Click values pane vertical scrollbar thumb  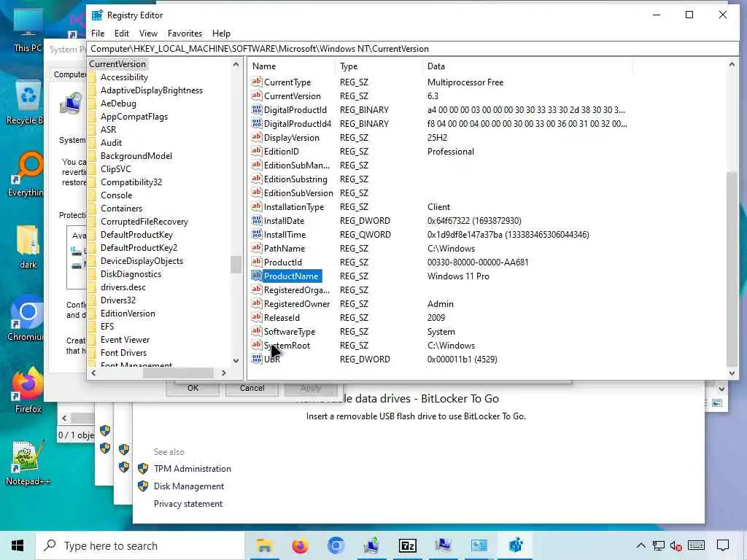[x=732, y=269]
